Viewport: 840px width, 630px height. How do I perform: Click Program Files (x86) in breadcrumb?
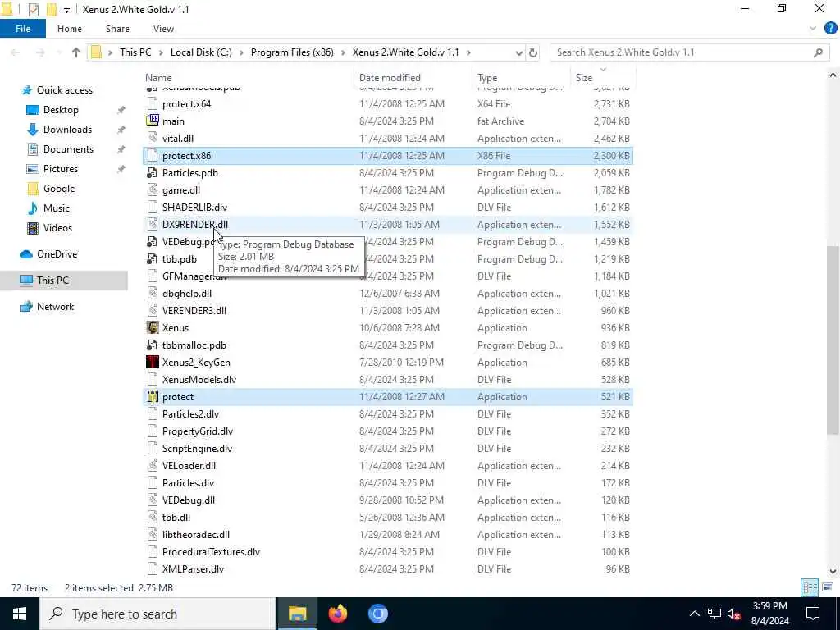(292, 52)
